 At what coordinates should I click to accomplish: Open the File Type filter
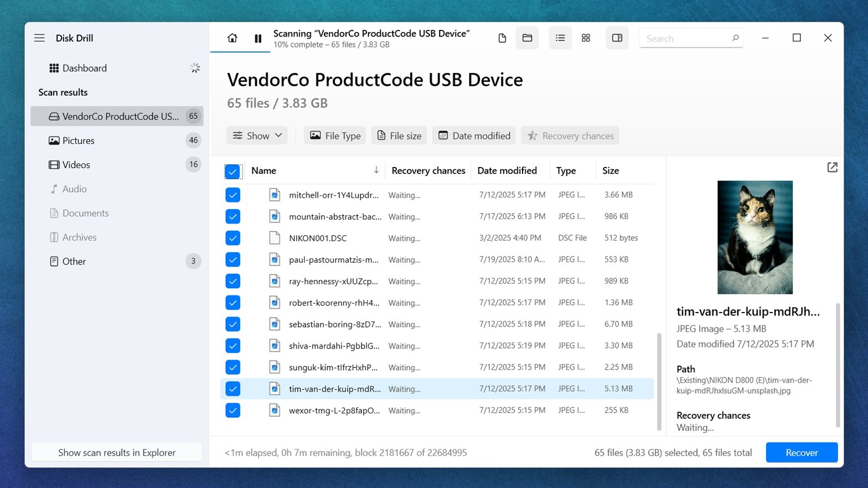click(x=335, y=136)
